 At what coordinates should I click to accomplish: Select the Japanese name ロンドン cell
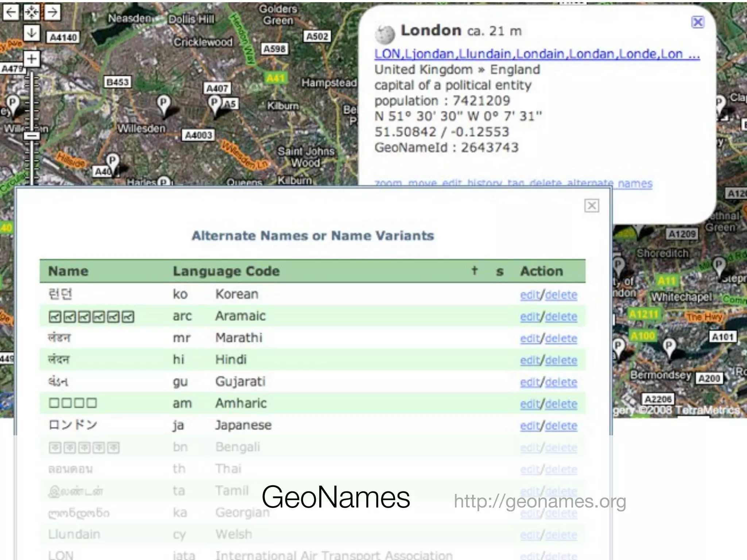[x=73, y=425]
